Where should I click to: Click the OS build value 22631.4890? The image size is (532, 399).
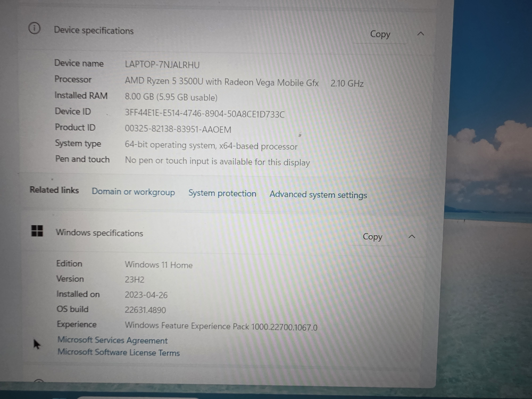point(145,310)
